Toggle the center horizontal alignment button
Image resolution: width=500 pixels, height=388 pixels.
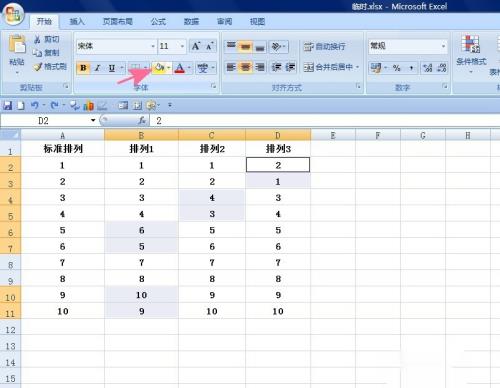[245, 68]
